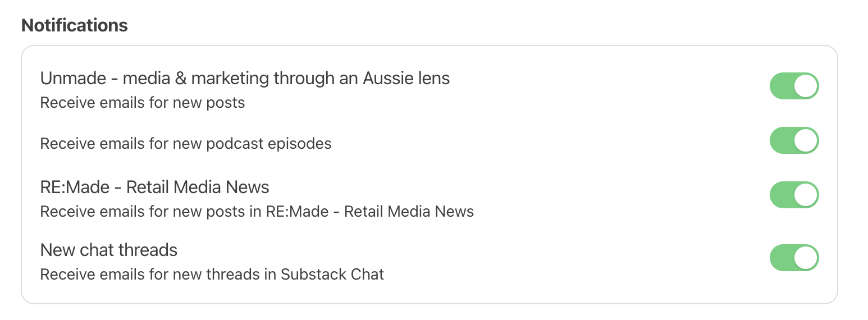This screenshot has height=320, width=868.
Task: Click the Notifications section heading
Action: point(75,25)
